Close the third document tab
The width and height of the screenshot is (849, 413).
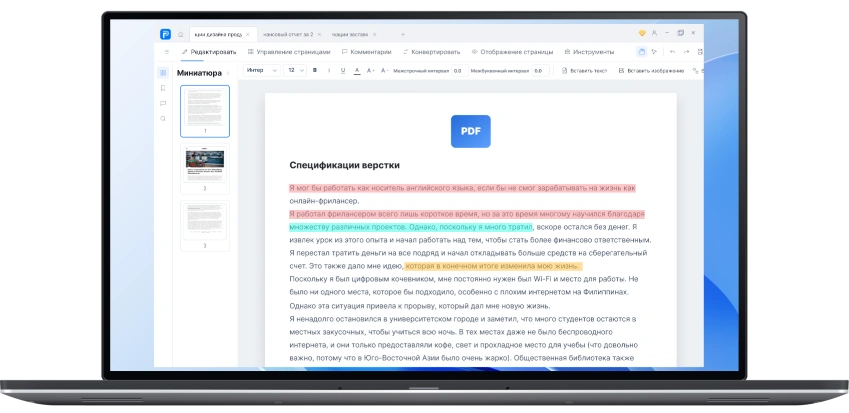(374, 34)
